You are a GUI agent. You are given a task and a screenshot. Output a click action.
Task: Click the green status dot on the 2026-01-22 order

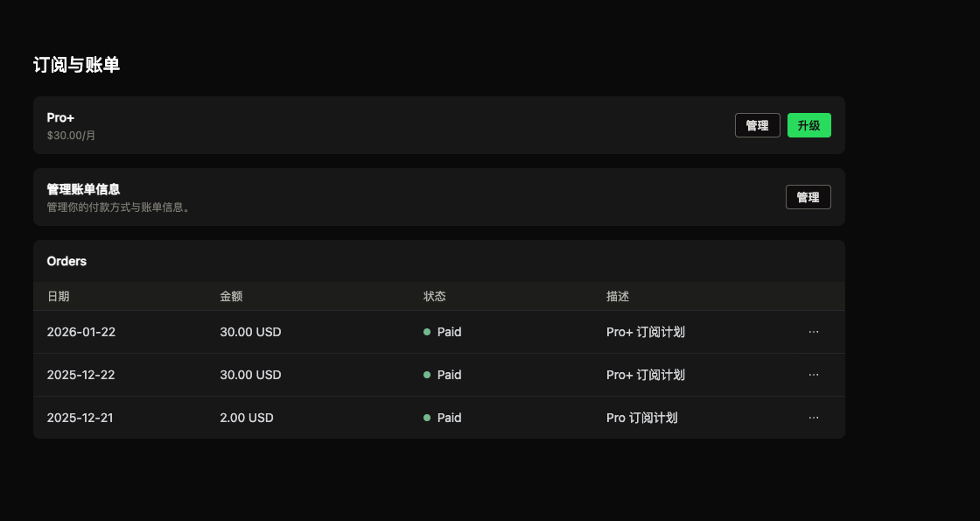427,332
